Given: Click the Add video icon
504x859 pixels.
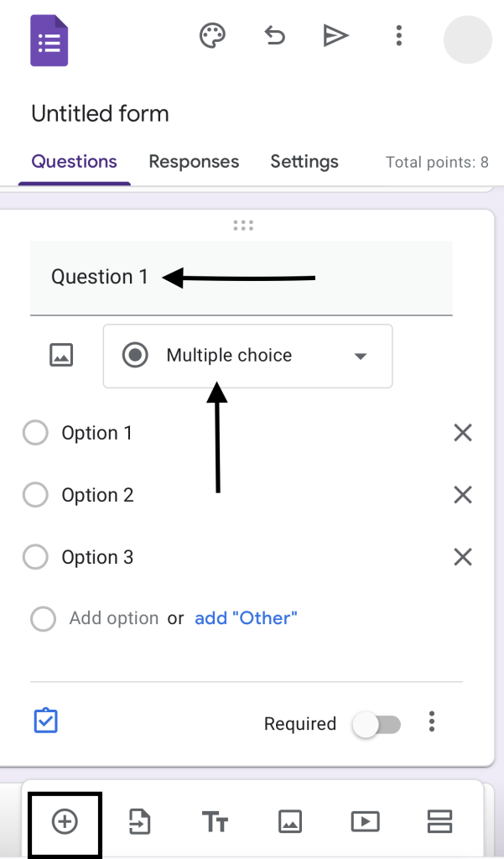Looking at the screenshot, I should (365, 822).
